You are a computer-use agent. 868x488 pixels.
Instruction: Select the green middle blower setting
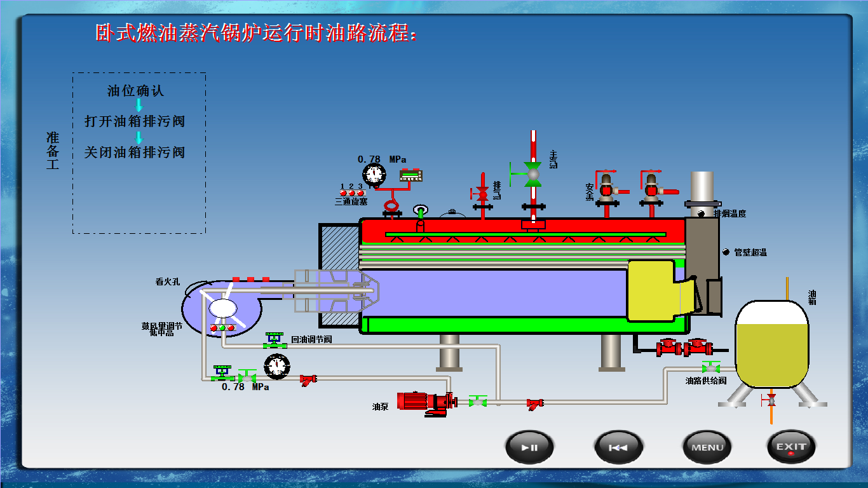click(222, 328)
